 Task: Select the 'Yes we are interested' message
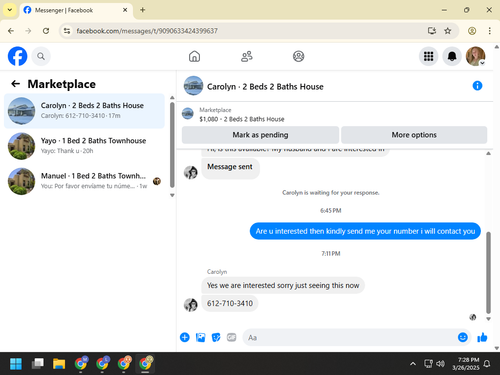coord(283,285)
